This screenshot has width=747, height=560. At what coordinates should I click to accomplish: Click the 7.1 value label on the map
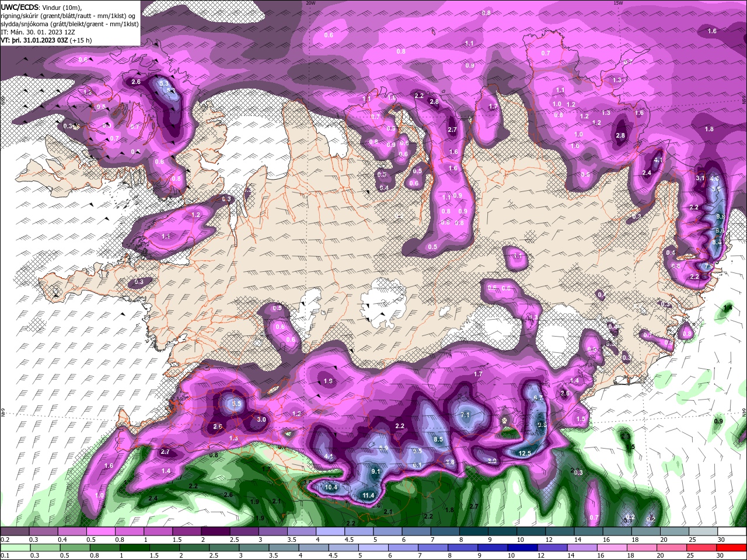(x=465, y=415)
